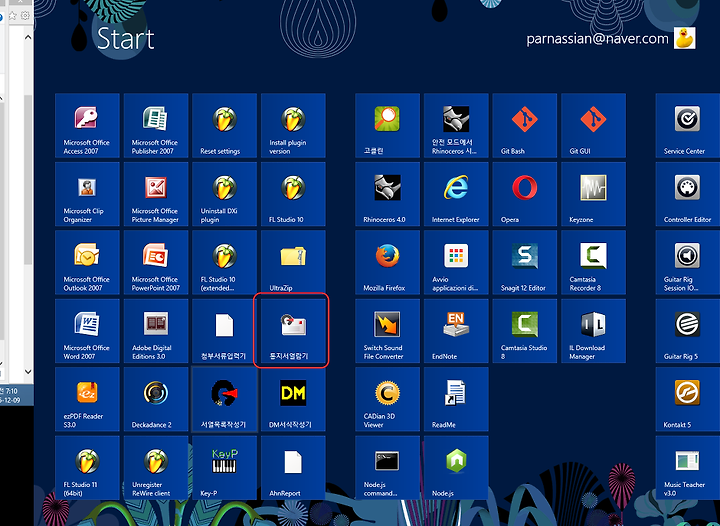Open Adobe Digital Editions 3.0
Image resolution: width=720 pixels, height=526 pixels.
pyautogui.click(x=156, y=330)
